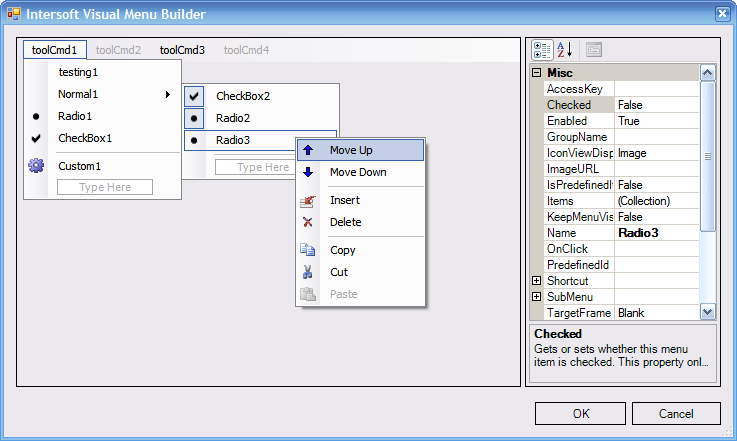Viewport: 737px width, 441px height.
Task: Open the toolCmd1 menu
Action: pyautogui.click(x=55, y=50)
